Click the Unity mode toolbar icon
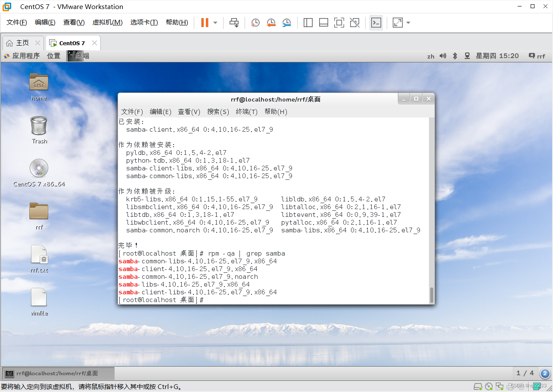This screenshot has width=553, height=392. [354, 22]
